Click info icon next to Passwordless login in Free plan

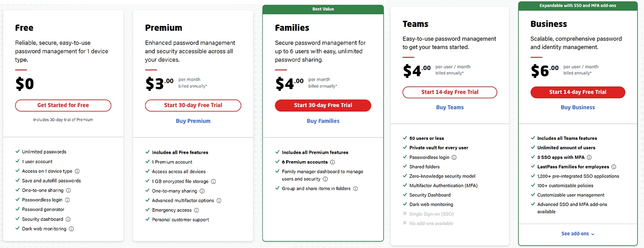point(67,200)
